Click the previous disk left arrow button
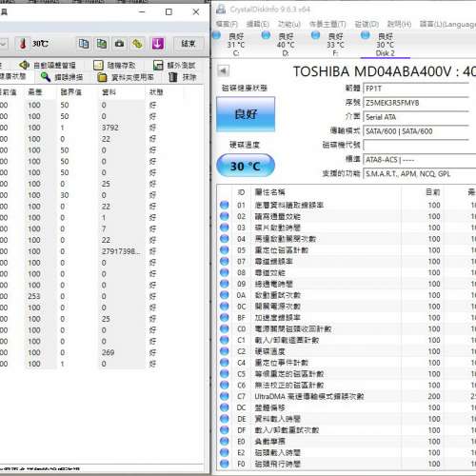This screenshot has width=476, height=476. tap(224, 70)
